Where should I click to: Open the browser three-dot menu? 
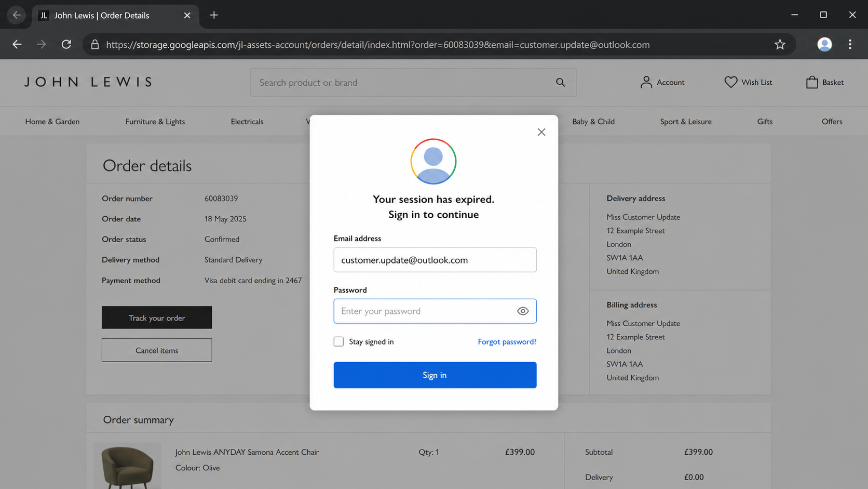click(850, 45)
